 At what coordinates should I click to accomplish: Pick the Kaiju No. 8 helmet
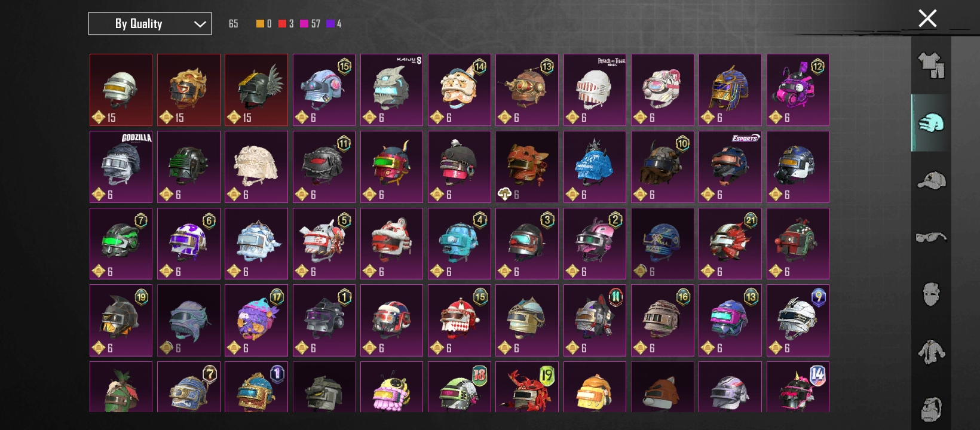(392, 90)
